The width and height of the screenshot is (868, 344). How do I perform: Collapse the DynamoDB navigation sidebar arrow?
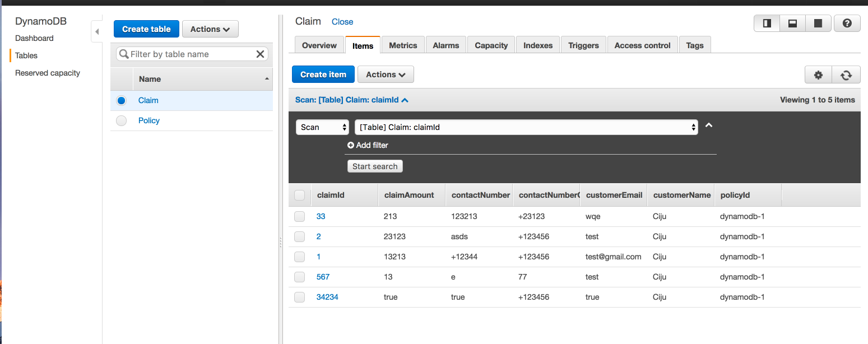click(96, 31)
